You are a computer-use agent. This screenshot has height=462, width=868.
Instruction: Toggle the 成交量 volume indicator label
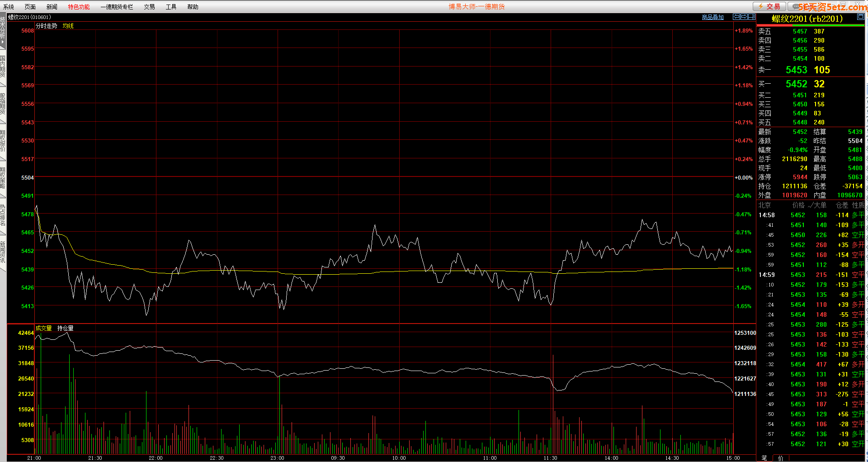point(43,328)
